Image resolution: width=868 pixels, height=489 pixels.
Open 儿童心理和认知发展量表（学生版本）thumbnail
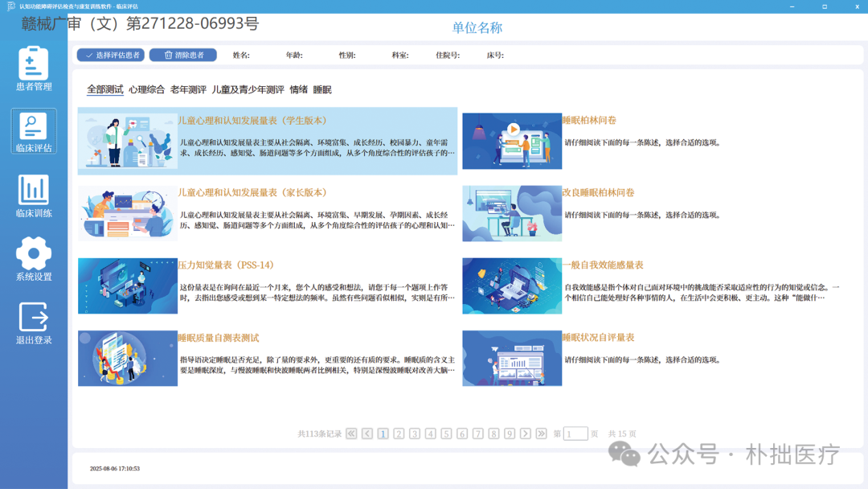coord(128,141)
